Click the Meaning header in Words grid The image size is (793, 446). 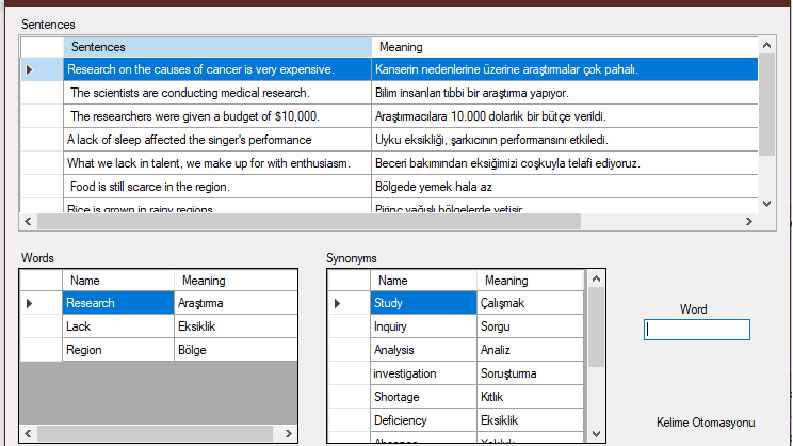236,281
